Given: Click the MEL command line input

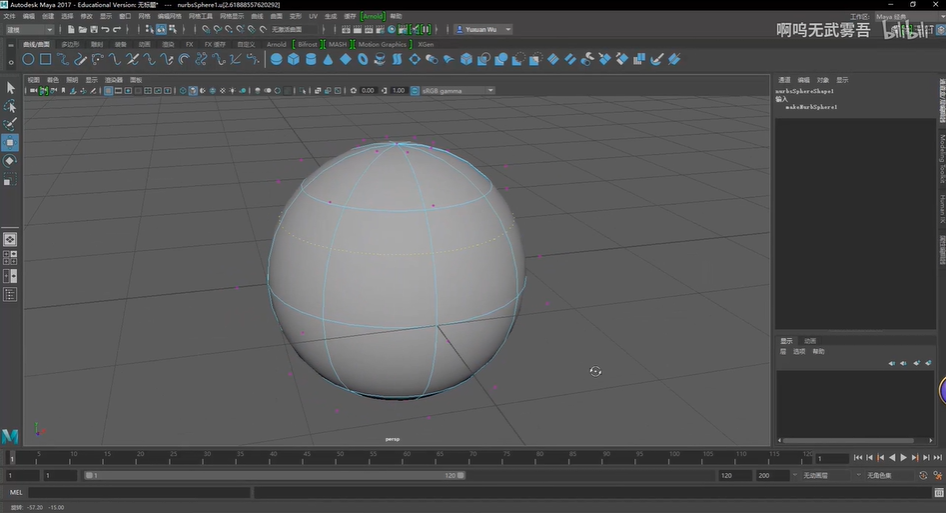Looking at the screenshot, I should click(x=139, y=492).
